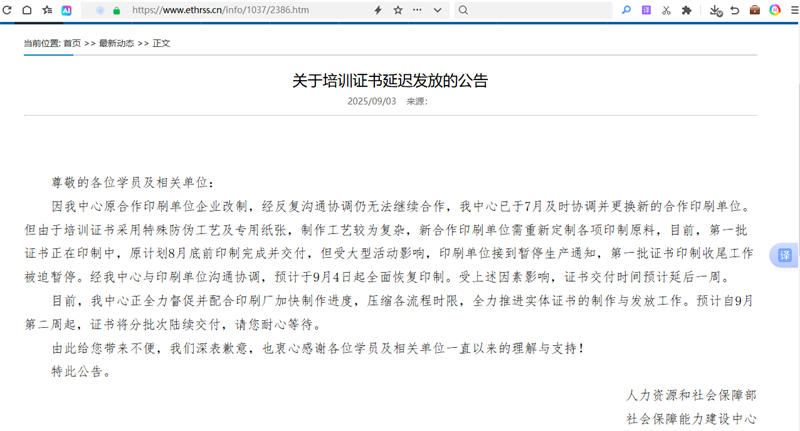Screen dimensions: 800x431
Task: Click the lightning speed mode icon
Action: [x=378, y=10]
